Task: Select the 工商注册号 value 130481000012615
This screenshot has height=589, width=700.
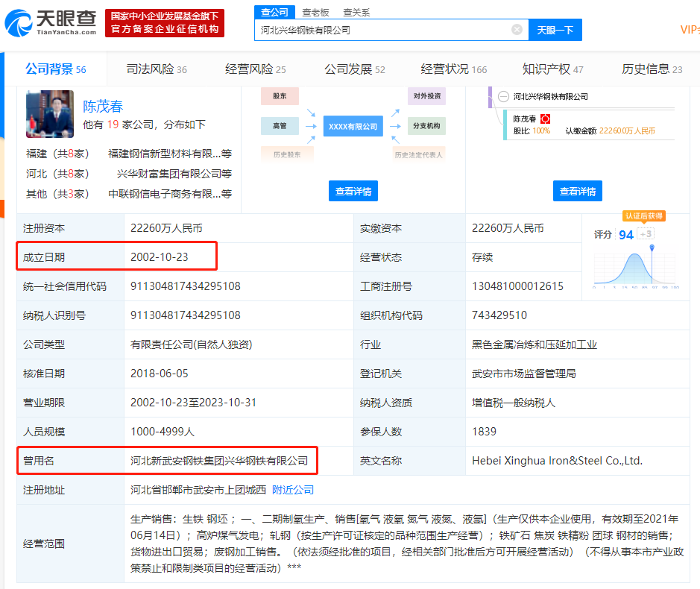Action: click(517, 286)
